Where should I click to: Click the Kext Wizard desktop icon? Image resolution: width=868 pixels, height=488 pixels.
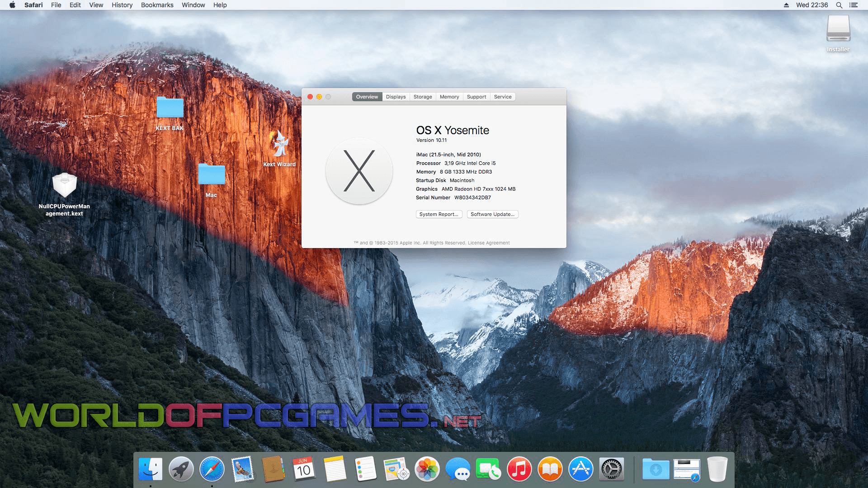click(x=280, y=145)
